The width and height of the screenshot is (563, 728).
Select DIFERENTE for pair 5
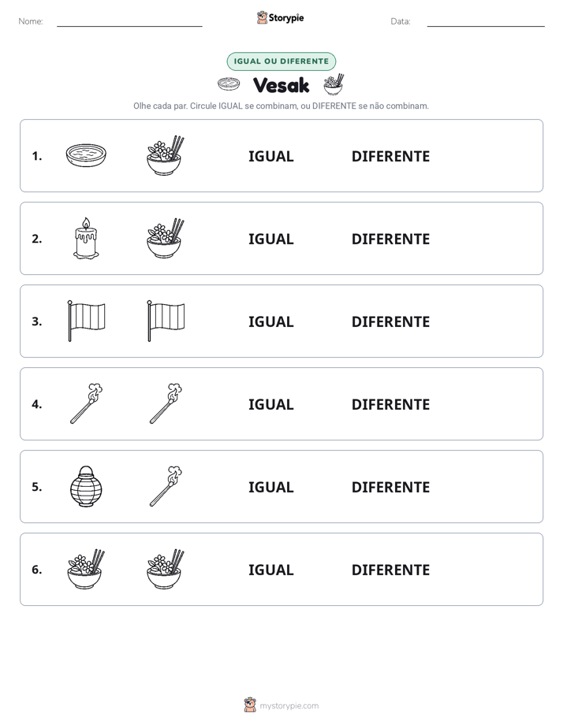pos(390,487)
